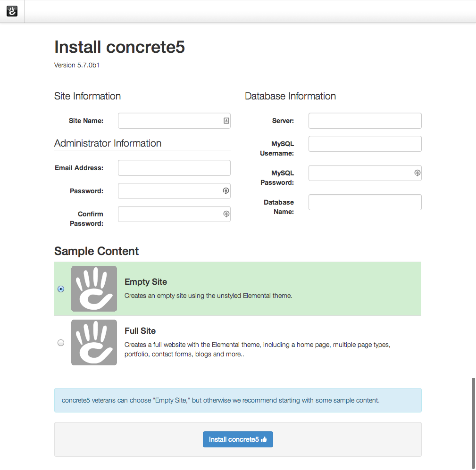Focus the MySQL Password field
Image resolution: width=476 pixels, height=470 pixels.
click(x=361, y=173)
